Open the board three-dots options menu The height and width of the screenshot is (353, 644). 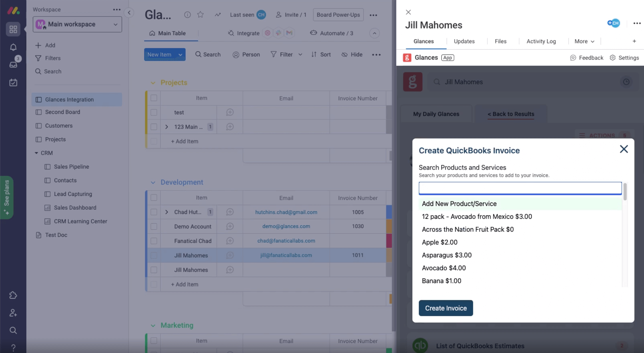click(373, 15)
